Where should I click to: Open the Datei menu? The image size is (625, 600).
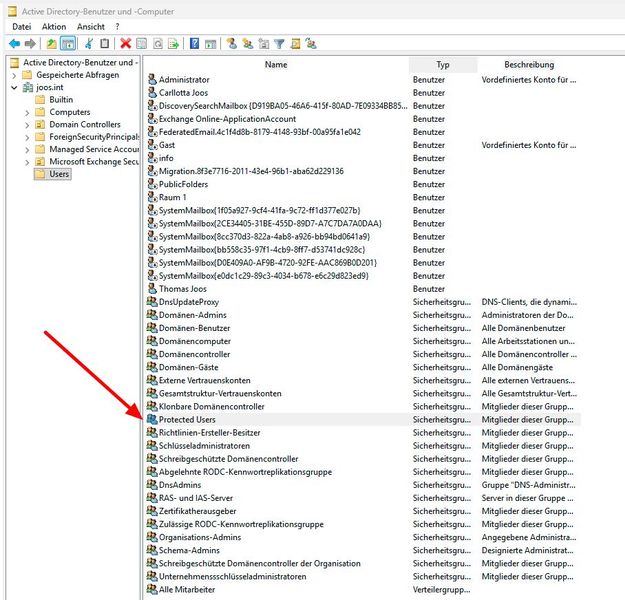22,27
